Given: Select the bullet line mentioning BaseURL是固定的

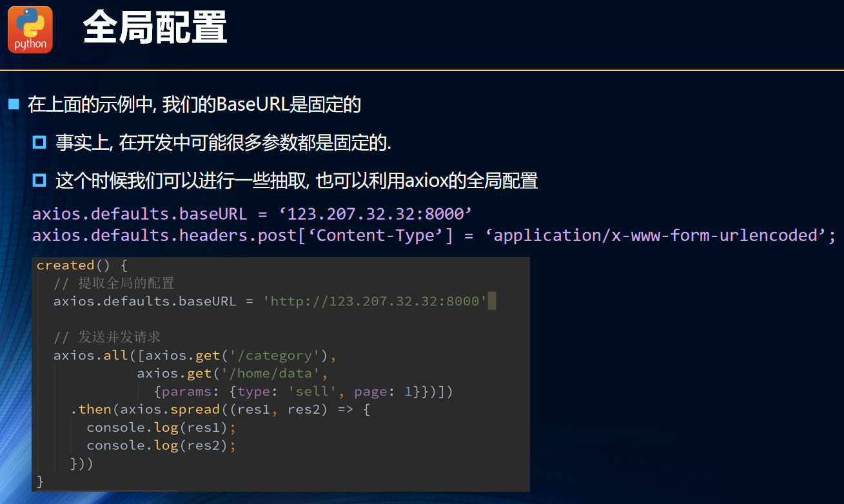Looking at the screenshot, I should 194,104.
